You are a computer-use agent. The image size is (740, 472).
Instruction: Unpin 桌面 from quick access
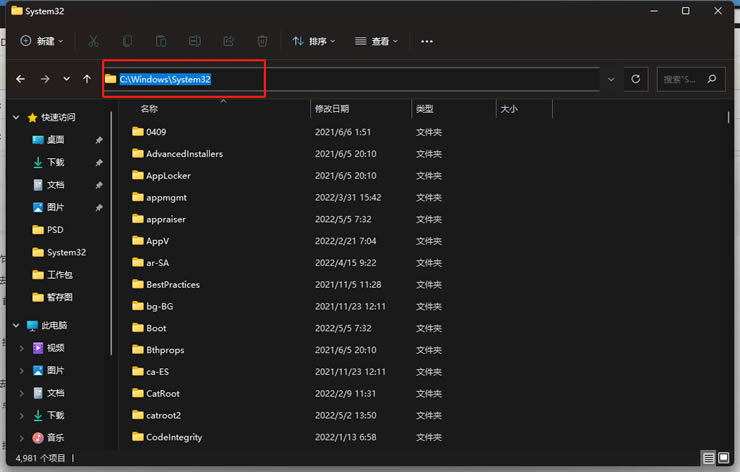coord(99,140)
